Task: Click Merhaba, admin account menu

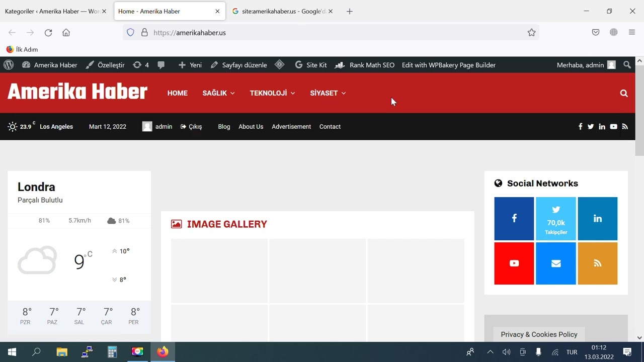Action: (586, 65)
